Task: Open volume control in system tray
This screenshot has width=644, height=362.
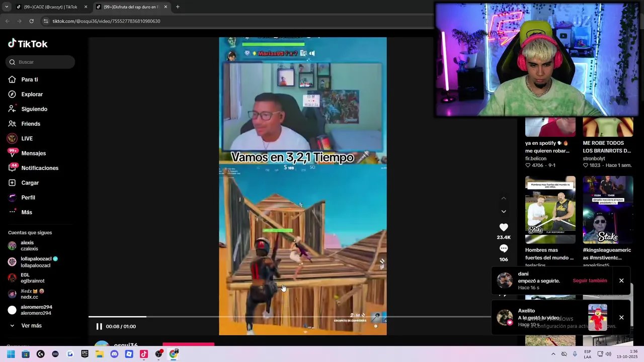Action: pos(608,354)
